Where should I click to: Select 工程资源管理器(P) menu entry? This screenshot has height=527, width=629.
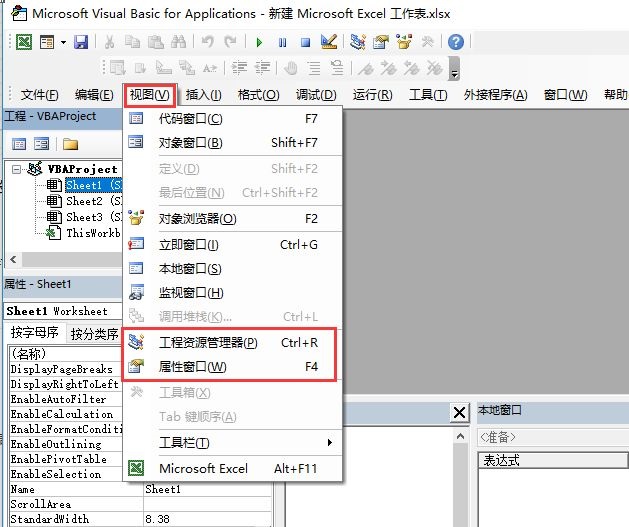click(233, 343)
